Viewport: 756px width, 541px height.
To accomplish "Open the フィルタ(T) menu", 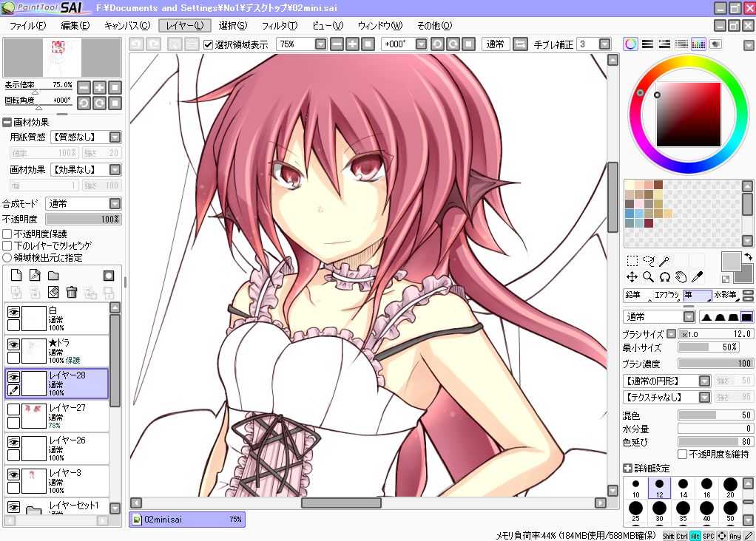I will (x=279, y=26).
